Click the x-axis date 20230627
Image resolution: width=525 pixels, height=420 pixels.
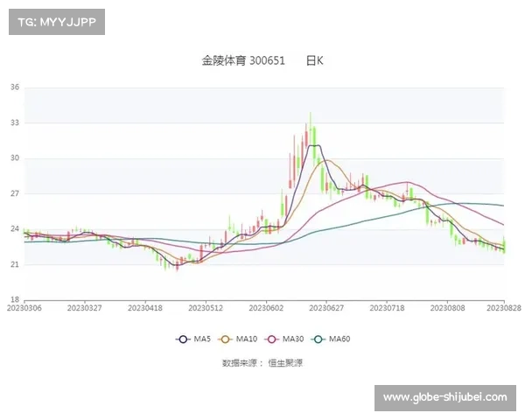[x=326, y=308]
